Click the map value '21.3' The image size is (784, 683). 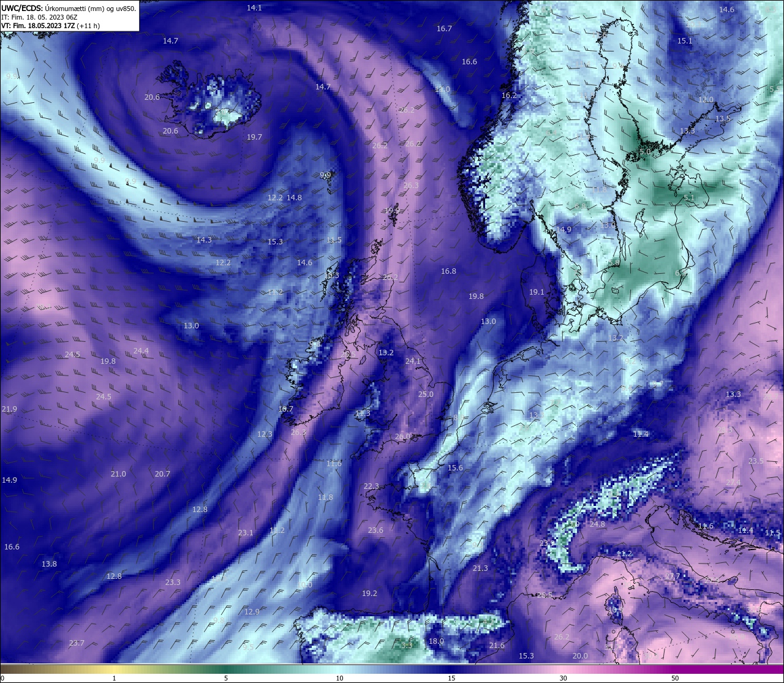tap(481, 569)
